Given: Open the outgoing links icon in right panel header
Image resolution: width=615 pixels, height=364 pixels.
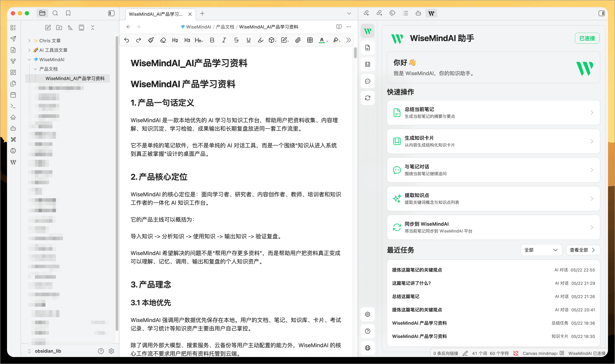Looking at the screenshot, I should [379, 13].
